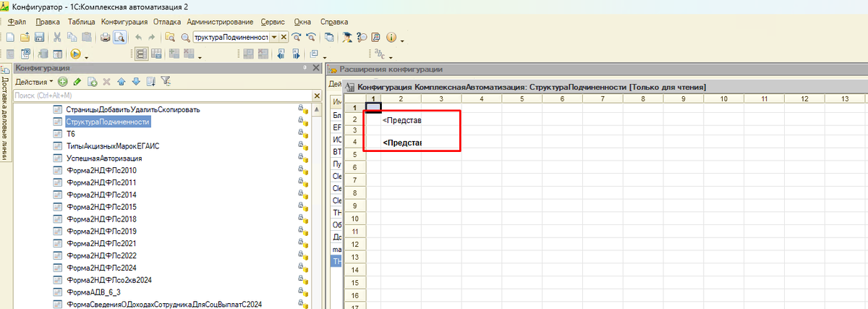Image resolution: width=868 pixels, height=309 pixels.
Task: Select ФормаАДВ_6_3 in the tree
Action: [x=93, y=292]
